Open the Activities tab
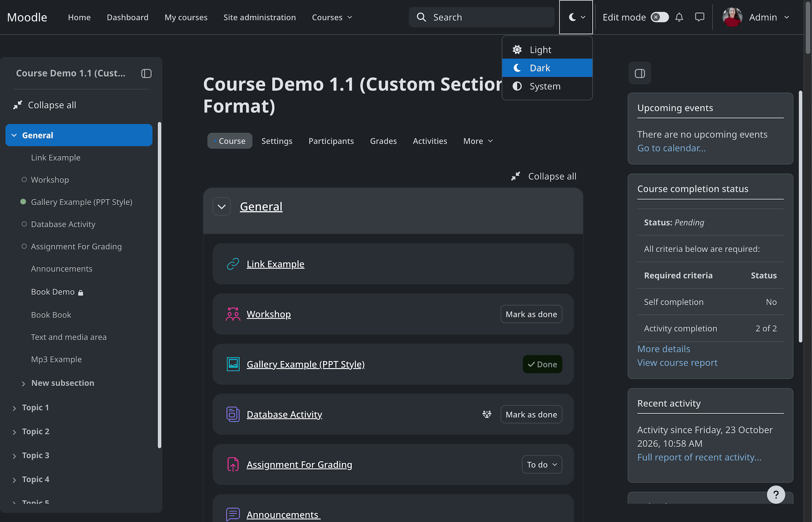 (x=430, y=141)
